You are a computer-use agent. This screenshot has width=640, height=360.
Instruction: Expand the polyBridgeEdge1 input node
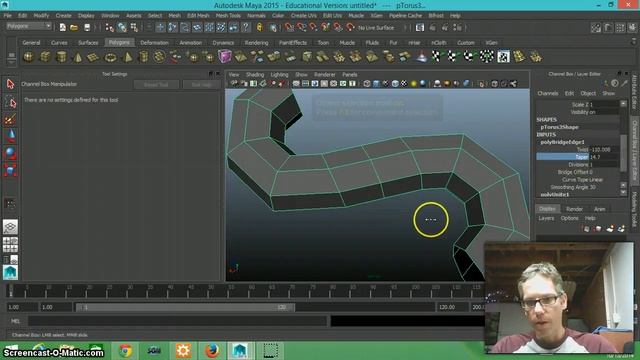pos(562,142)
